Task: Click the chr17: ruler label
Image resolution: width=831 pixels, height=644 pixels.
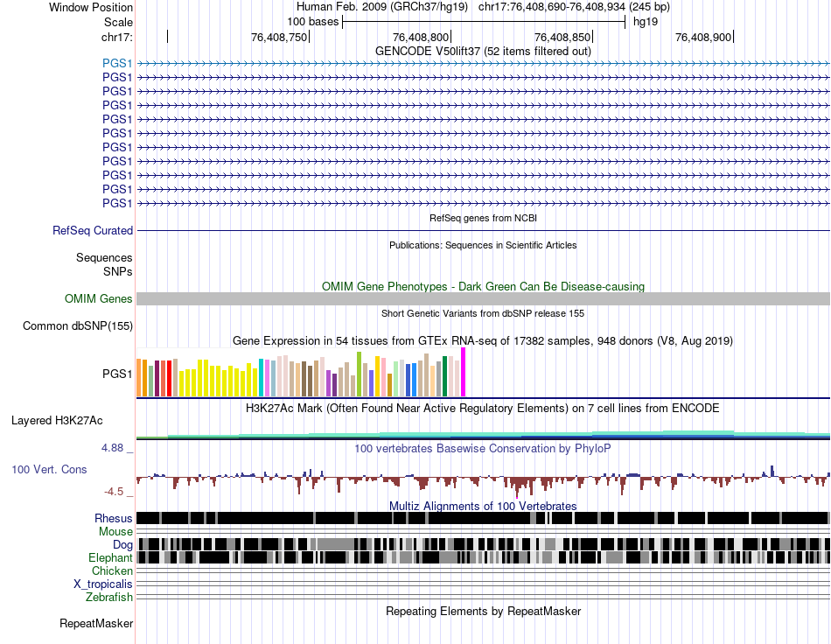Action: point(117,37)
